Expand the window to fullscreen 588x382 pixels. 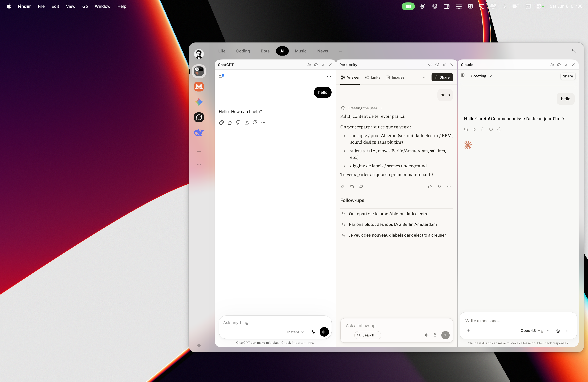click(574, 51)
